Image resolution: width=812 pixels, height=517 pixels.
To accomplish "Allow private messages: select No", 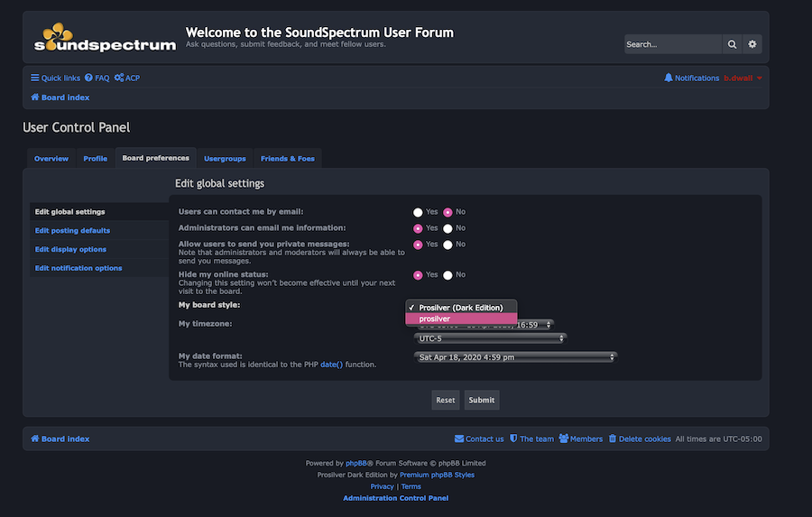I will (448, 245).
